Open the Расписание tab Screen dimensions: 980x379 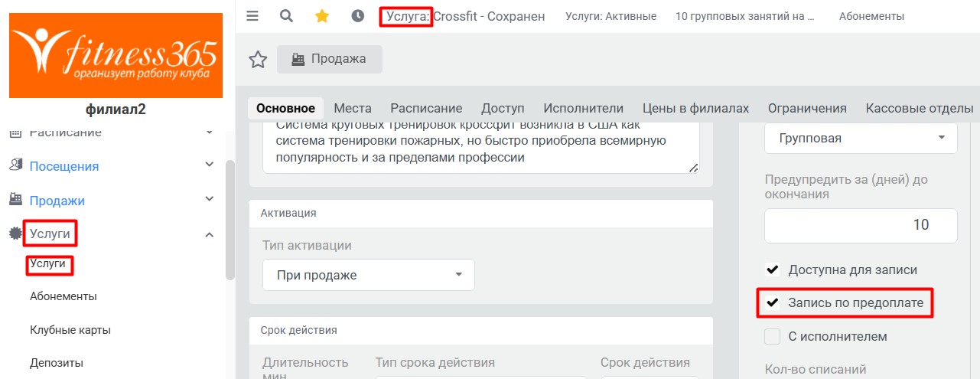(426, 108)
